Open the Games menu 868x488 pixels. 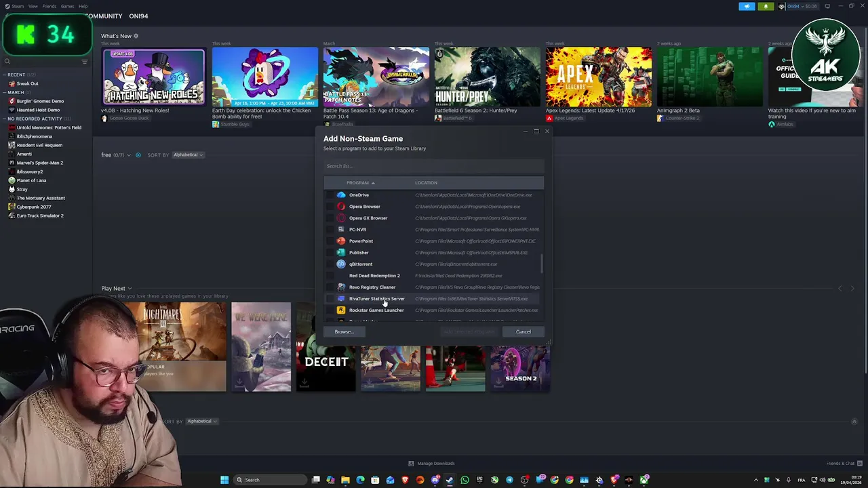[67, 6]
